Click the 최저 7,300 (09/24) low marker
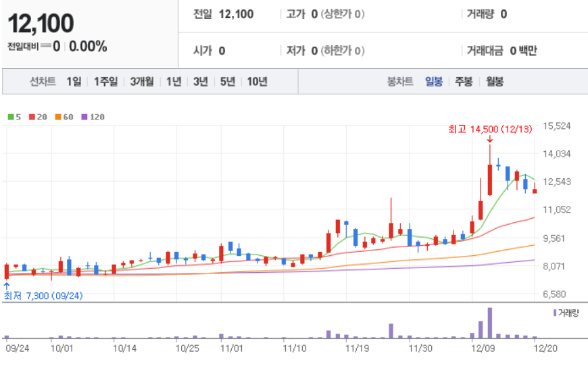 pos(43,296)
